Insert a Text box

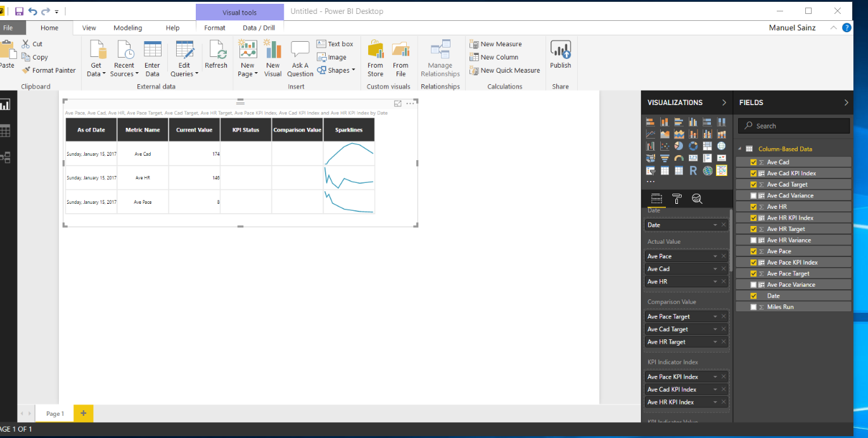[335, 44]
